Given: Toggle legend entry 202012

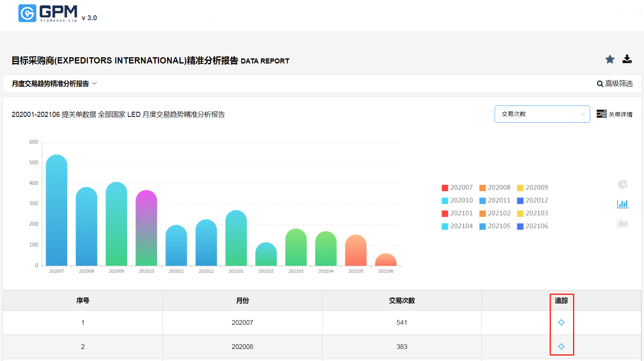Looking at the screenshot, I should click(533, 201).
